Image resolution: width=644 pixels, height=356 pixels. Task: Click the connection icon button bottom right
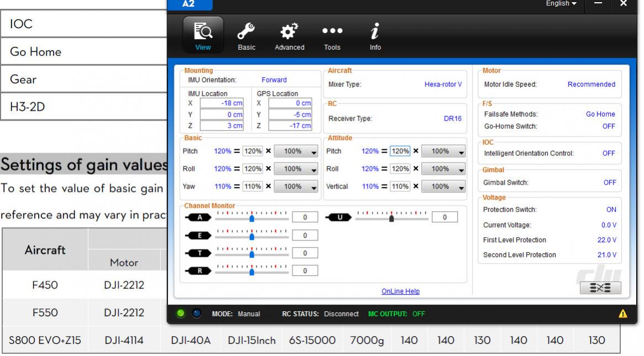tap(600, 288)
